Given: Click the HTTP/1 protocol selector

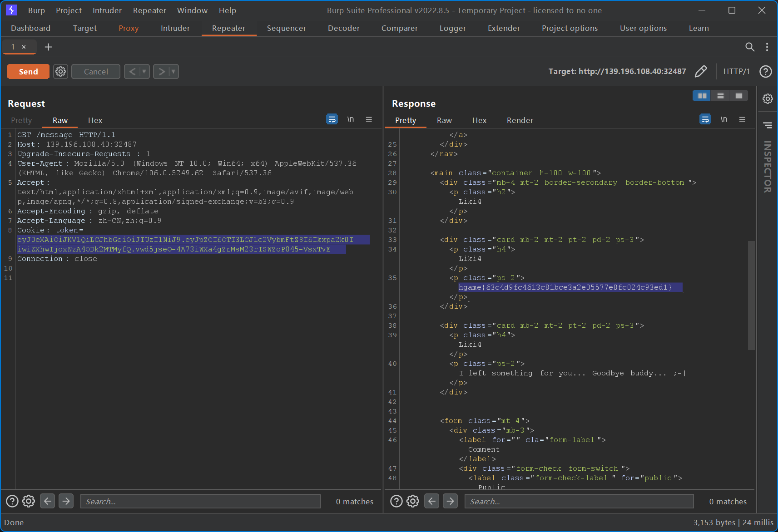Looking at the screenshot, I should [736, 71].
